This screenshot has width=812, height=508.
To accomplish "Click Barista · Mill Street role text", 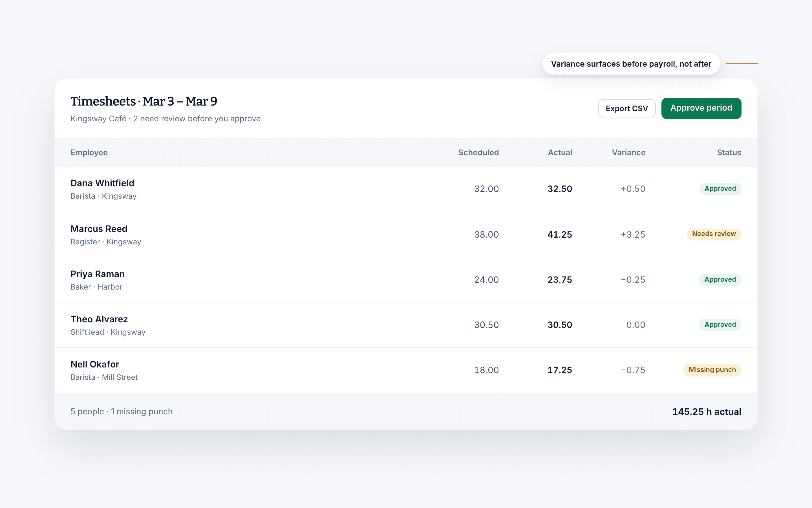I will pos(104,377).
